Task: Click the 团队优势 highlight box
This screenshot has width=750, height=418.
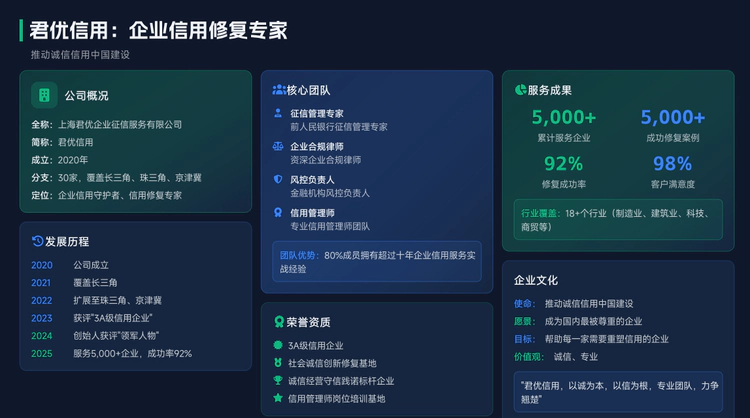Action: (377, 262)
